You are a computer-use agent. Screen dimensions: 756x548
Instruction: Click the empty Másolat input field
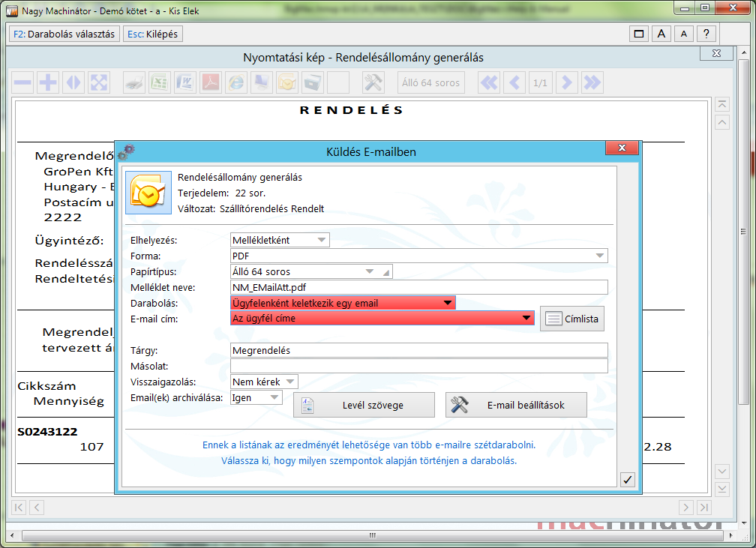[x=419, y=367]
